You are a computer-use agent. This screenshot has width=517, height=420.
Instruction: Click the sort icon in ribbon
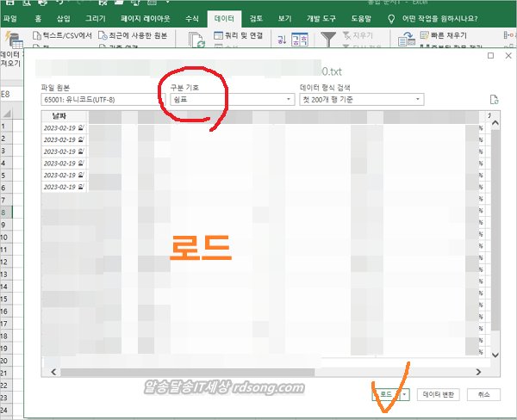[x=300, y=39]
